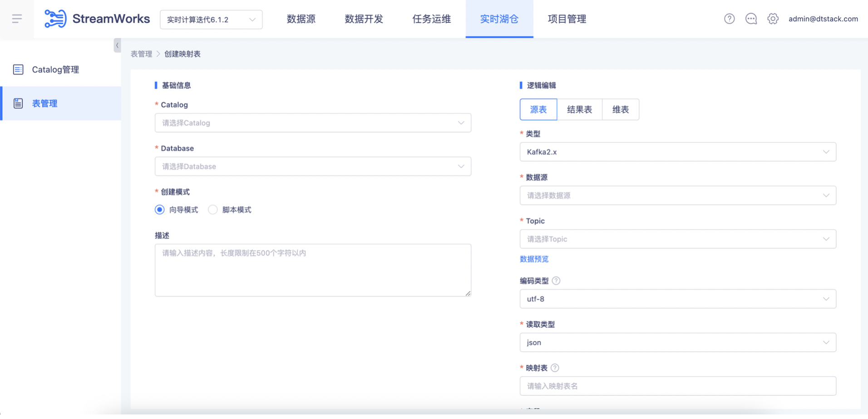868x419 pixels.
Task: Toggle the hamburger menu icon
Action: tap(17, 19)
